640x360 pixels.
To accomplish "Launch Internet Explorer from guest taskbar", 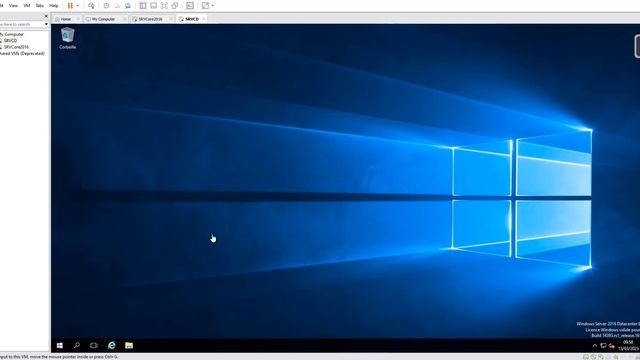I will coord(111,345).
